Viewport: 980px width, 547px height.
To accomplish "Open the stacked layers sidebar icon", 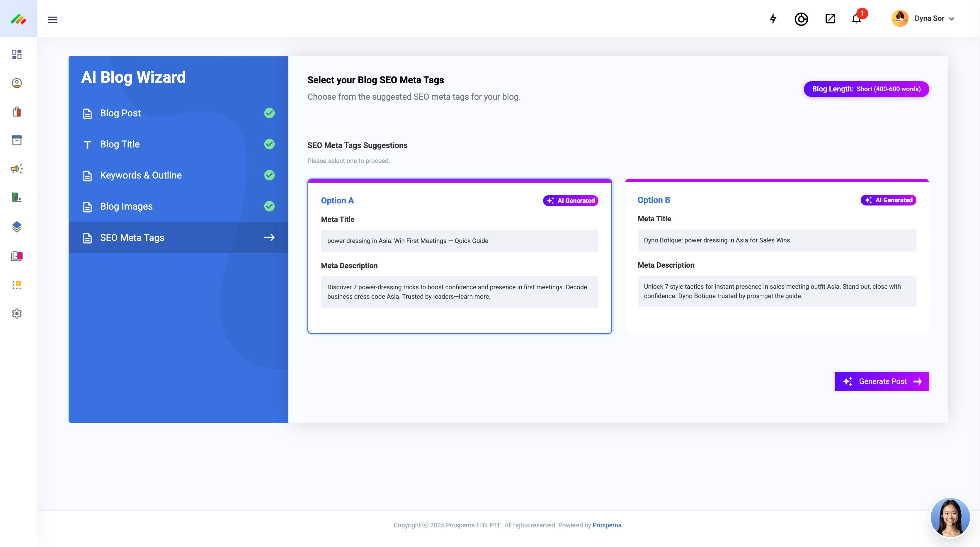I will pos(17,227).
